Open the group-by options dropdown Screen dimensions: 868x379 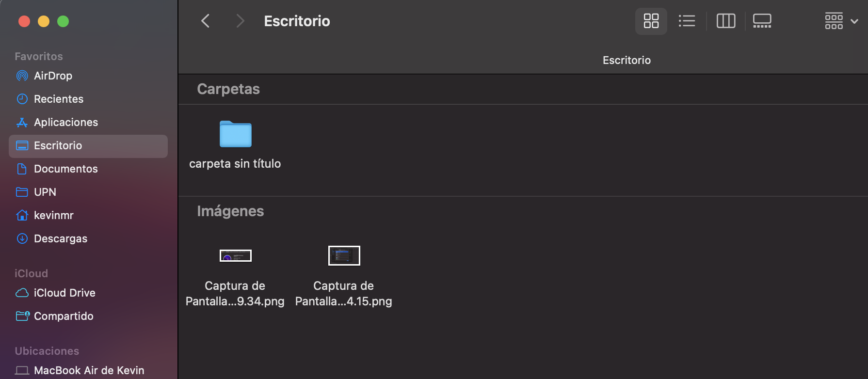tap(841, 21)
